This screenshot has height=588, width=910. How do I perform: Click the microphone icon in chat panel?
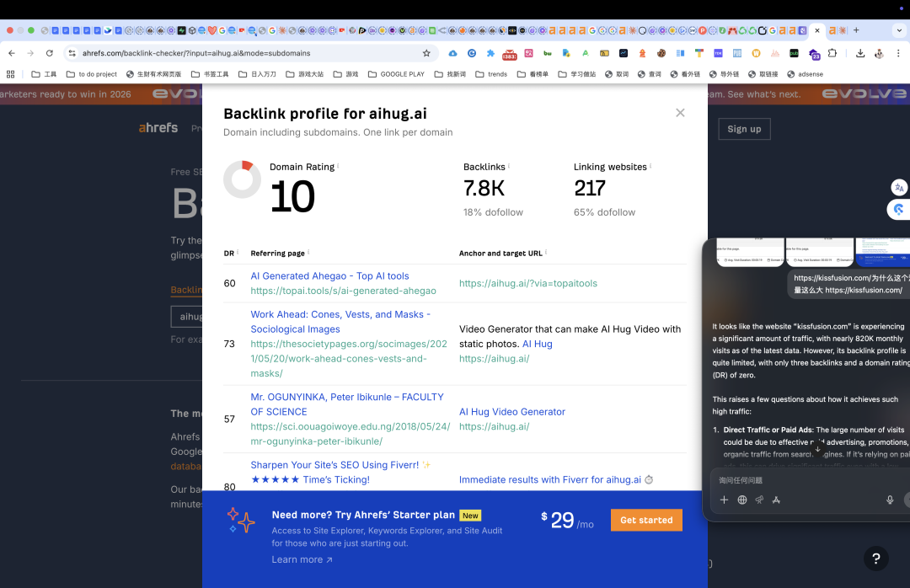(x=890, y=500)
